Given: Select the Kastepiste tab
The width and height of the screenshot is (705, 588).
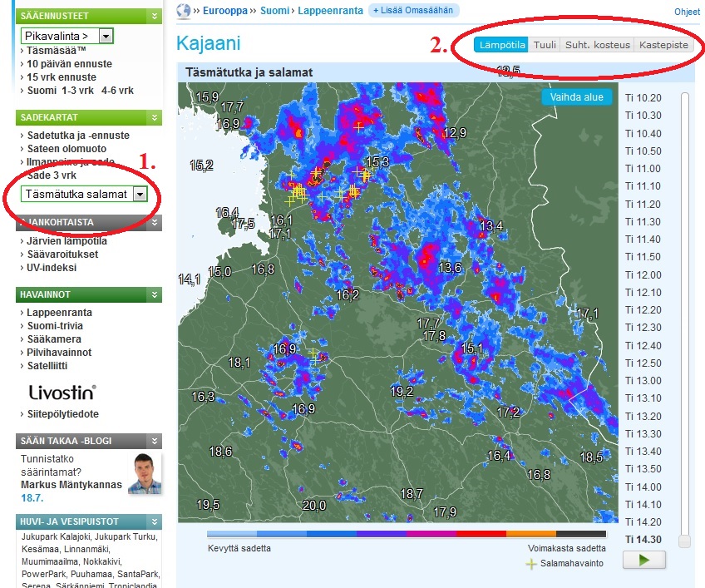Looking at the screenshot, I should coord(663,45).
